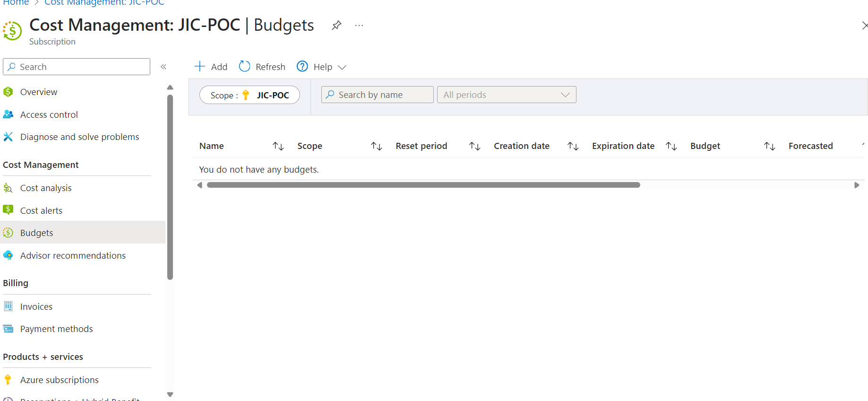
Task: Click the Invoices document icon
Action: click(8, 306)
